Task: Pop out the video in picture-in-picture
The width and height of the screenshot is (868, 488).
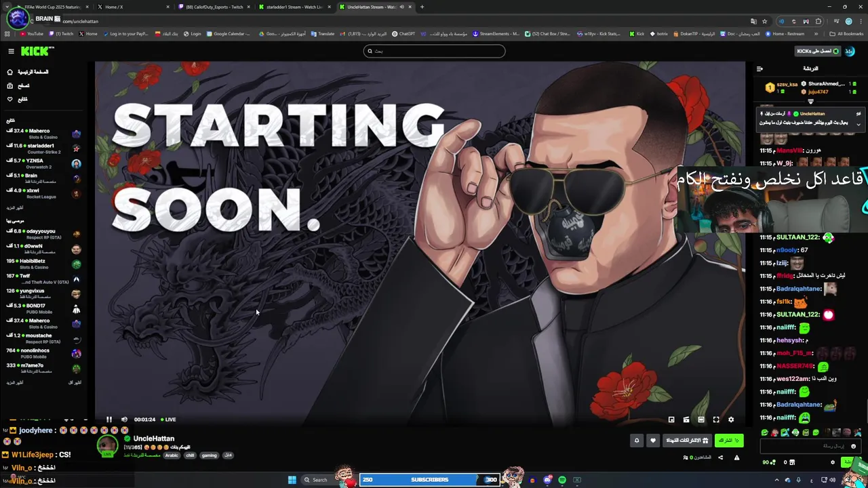Action: [671, 420]
